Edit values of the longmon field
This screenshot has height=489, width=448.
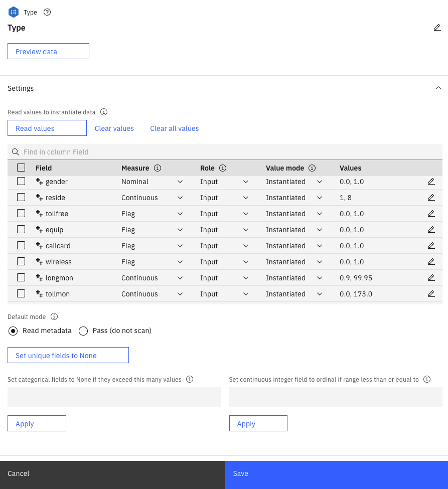[x=431, y=277]
